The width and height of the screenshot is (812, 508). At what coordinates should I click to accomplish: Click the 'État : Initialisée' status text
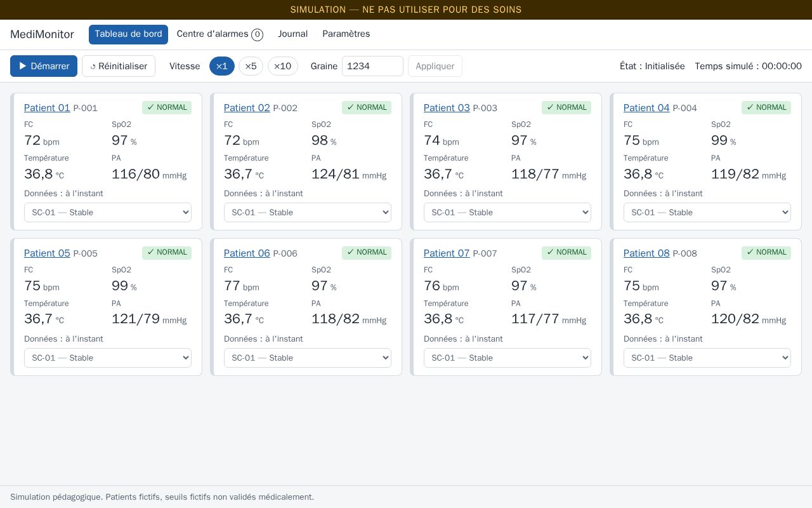(x=652, y=66)
